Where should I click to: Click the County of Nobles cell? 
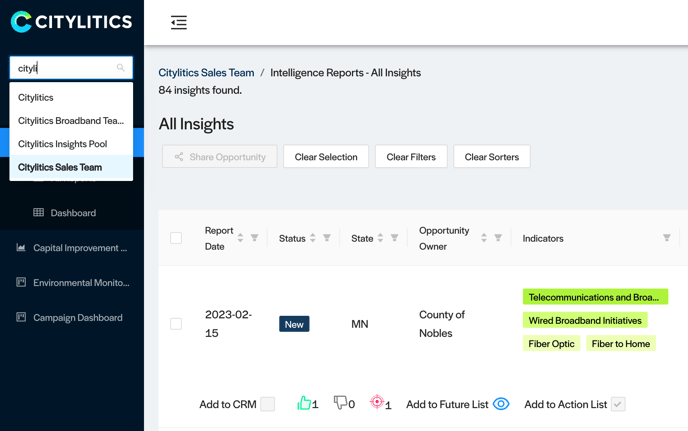point(442,324)
